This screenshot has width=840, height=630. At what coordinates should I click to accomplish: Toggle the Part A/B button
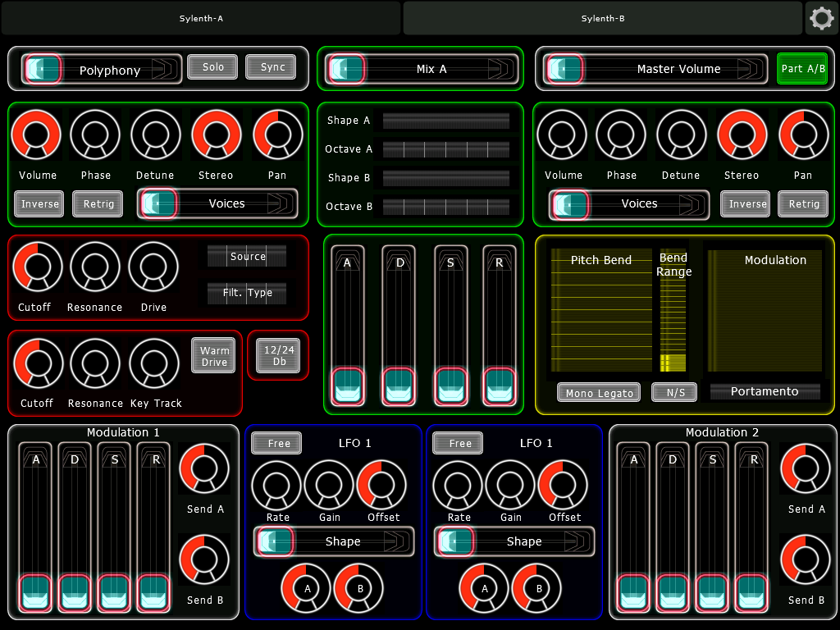tap(802, 69)
